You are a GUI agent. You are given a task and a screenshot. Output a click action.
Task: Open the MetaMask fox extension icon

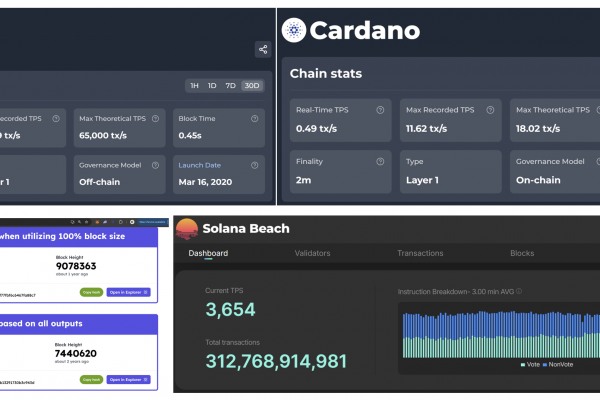97,222
